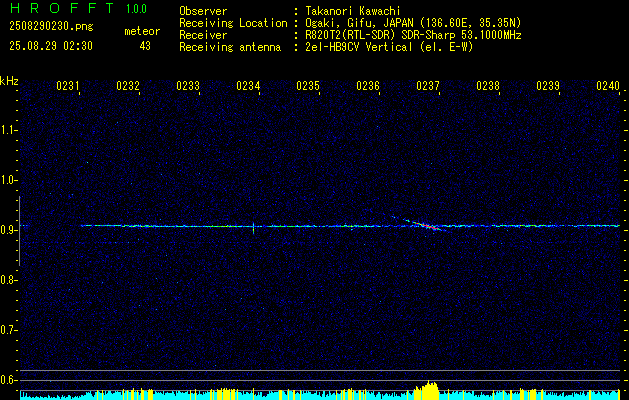Click the meteor count 43

[145, 46]
